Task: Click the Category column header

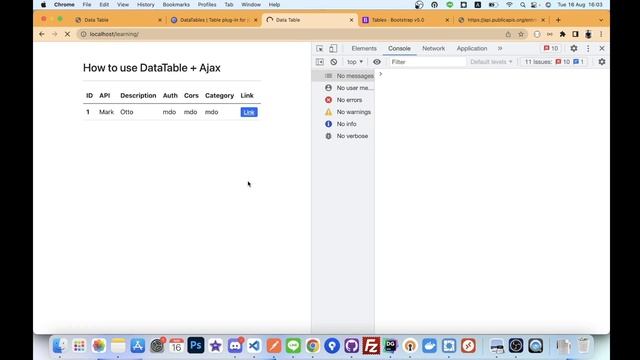Action: click(219, 96)
